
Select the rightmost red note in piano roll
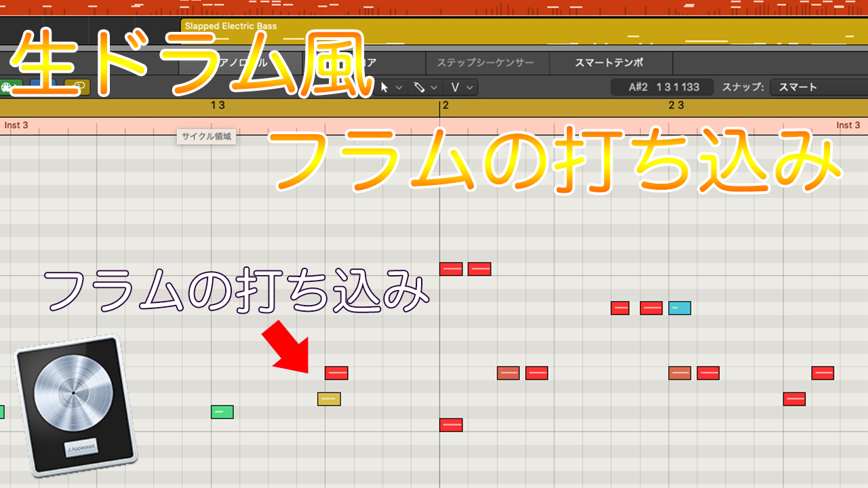tap(823, 373)
